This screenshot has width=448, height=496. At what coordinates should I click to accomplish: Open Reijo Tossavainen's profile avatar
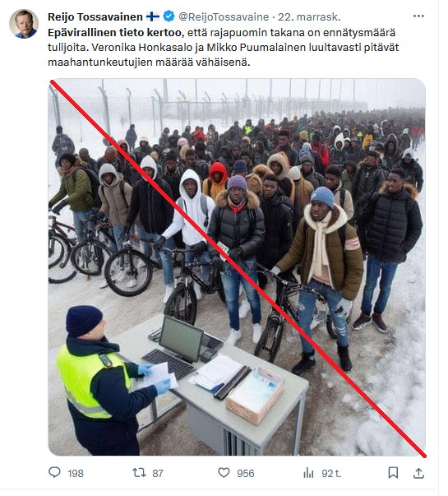point(24,24)
